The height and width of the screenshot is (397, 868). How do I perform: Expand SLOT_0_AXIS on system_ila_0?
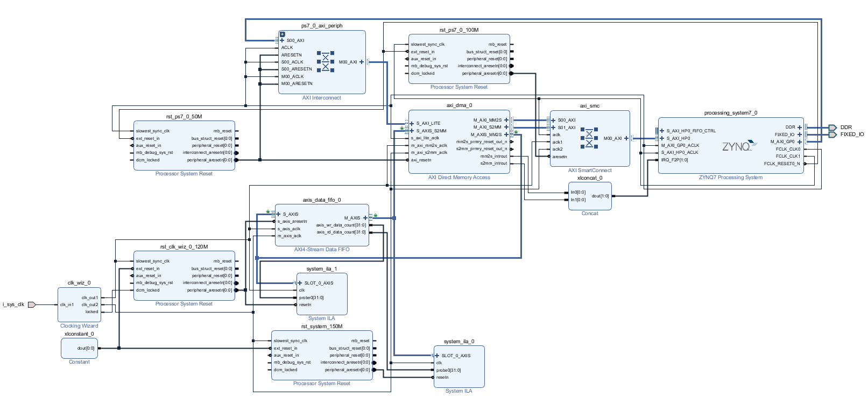point(437,356)
